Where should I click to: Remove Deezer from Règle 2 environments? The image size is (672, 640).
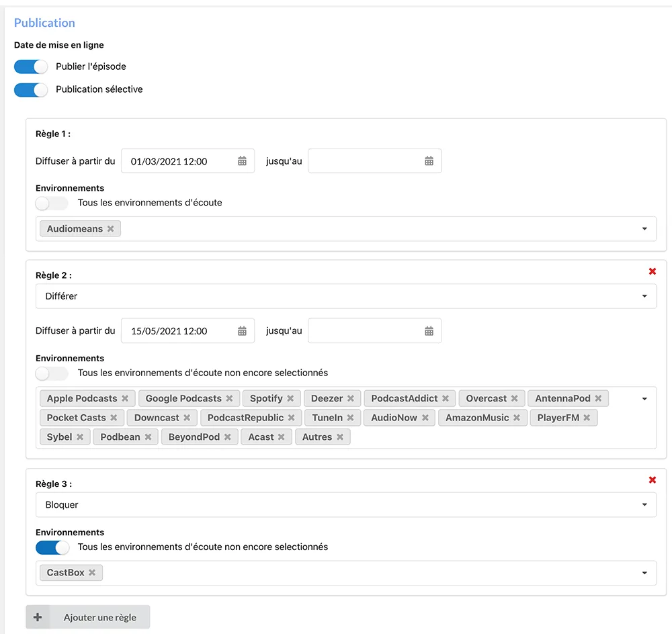point(351,399)
